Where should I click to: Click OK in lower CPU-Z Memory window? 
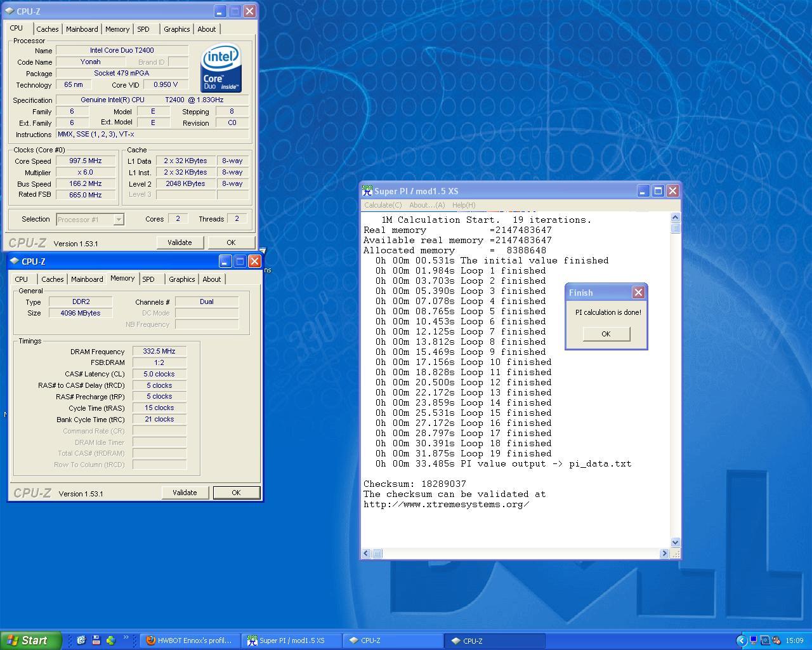(x=236, y=493)
